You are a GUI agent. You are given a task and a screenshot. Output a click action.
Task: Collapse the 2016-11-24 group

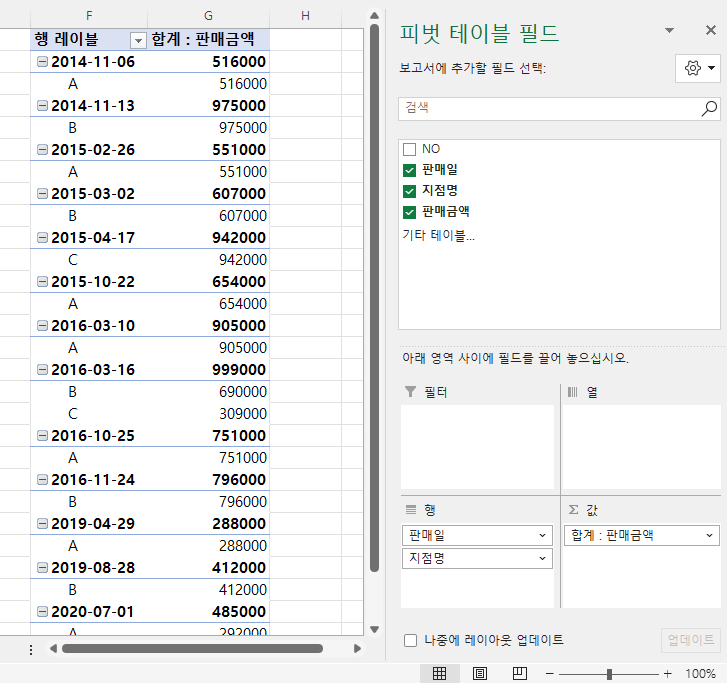[42, 479]
